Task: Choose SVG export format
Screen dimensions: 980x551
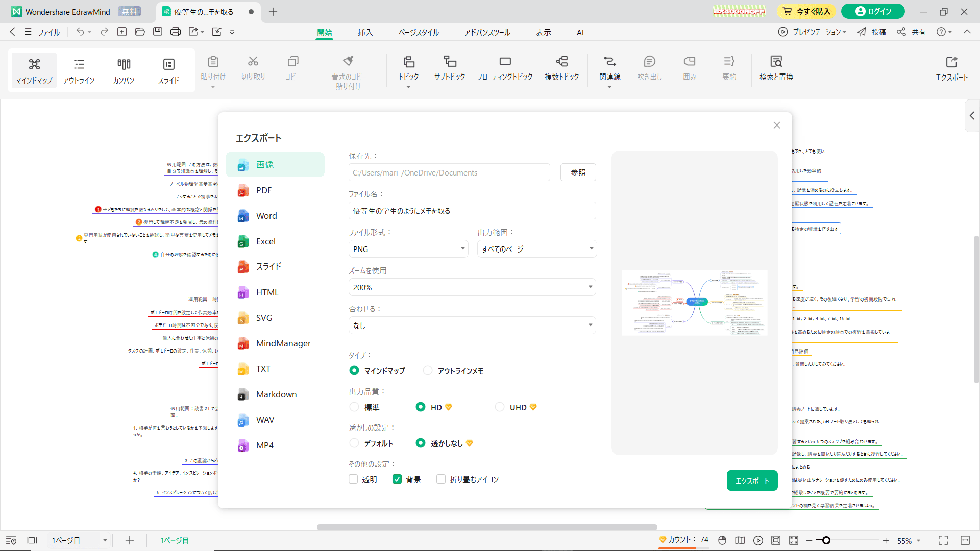Action: 275,318
